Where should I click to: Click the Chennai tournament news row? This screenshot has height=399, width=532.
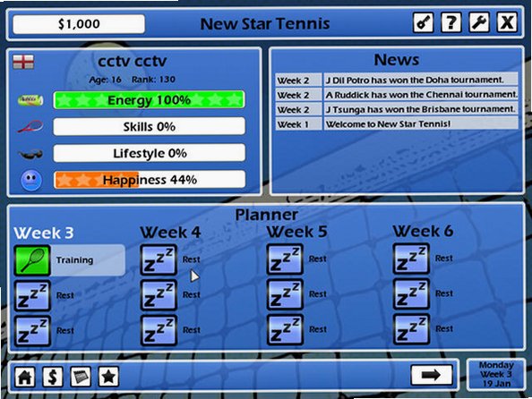tap(397, 95)
